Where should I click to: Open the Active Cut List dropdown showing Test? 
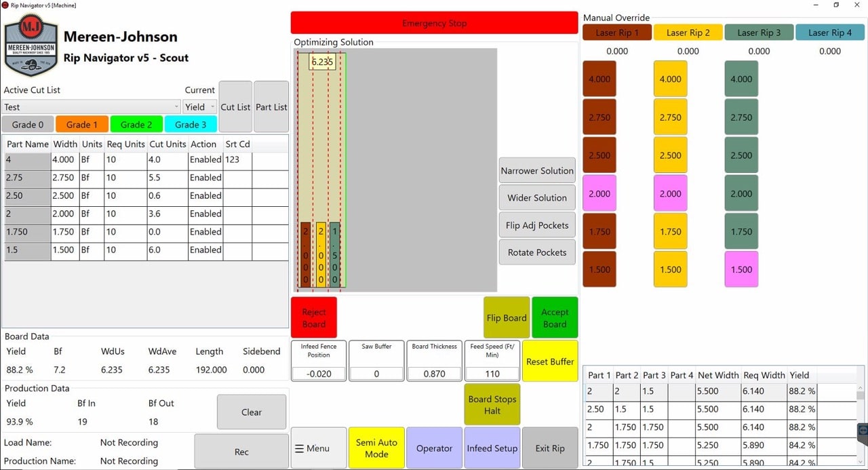[x=92, y=107]
